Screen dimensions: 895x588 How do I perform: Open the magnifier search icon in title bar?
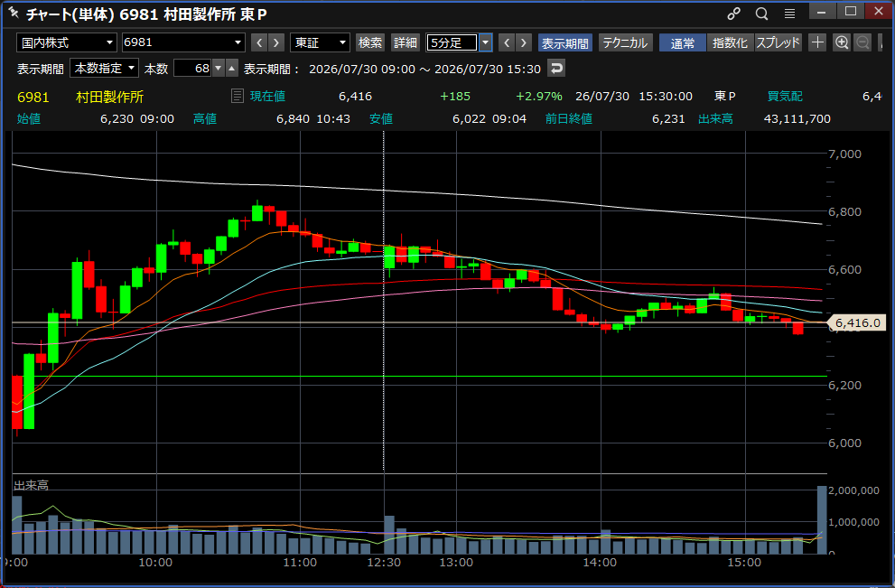[x=761, y=14]
